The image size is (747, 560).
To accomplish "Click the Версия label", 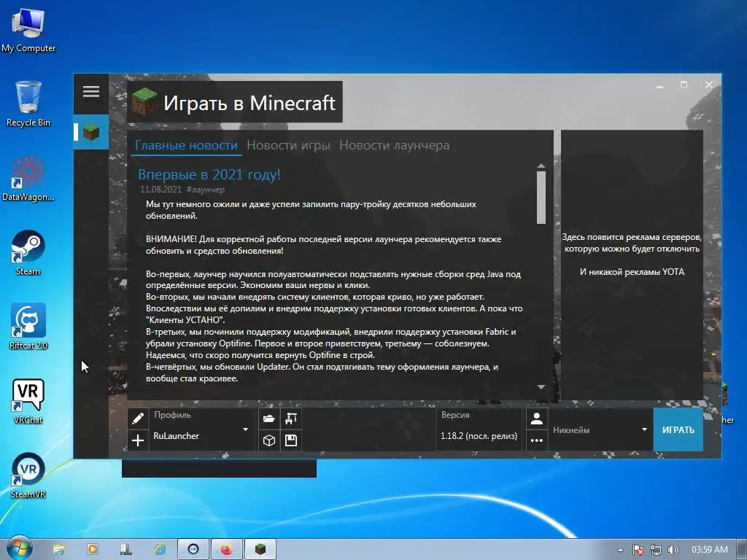I will point(455,415).
